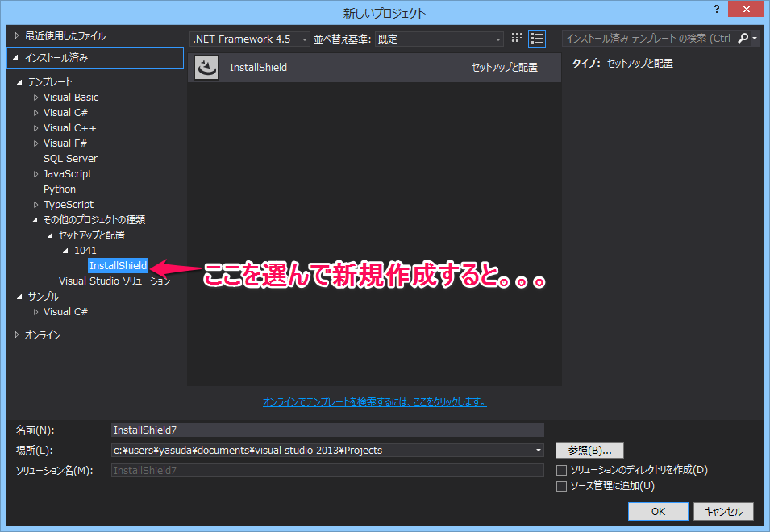Switch to medium icons list view
The image size is (770, 532).
537,39
